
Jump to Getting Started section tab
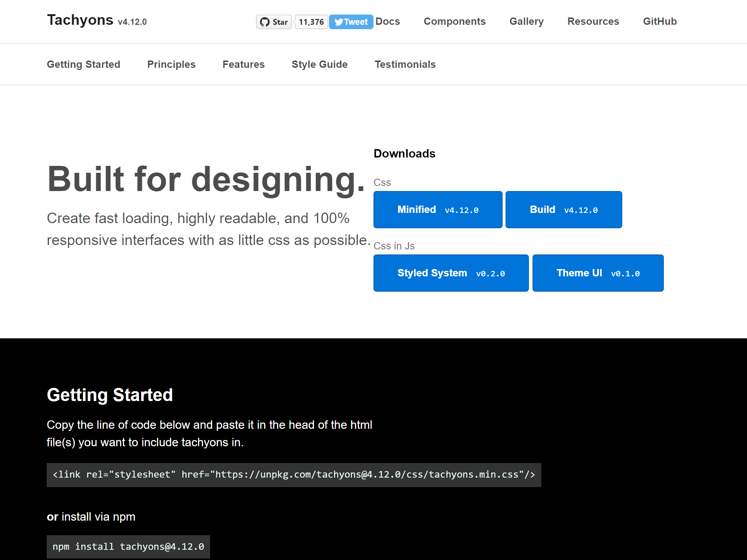click(x=84, y=65)
